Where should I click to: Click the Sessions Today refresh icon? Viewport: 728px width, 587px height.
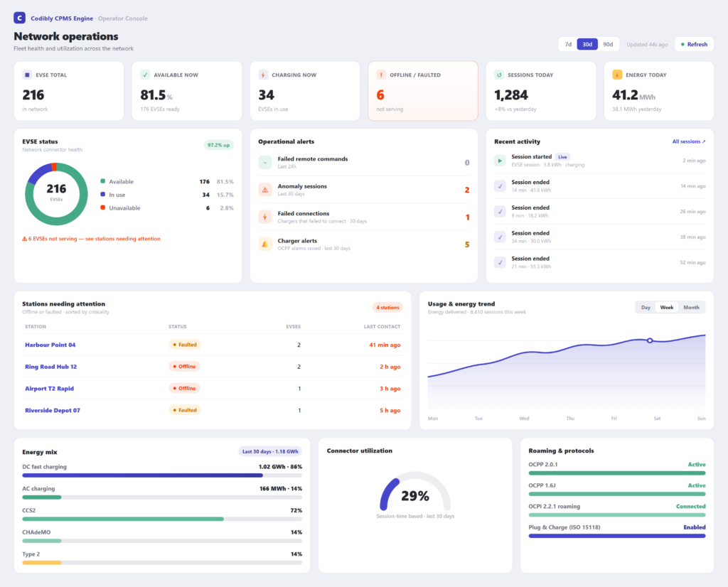[x=499, y=75]
